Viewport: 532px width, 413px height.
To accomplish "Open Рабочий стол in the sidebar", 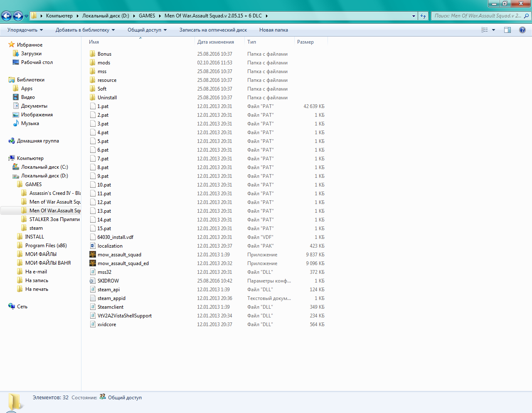I will (37, 62).
